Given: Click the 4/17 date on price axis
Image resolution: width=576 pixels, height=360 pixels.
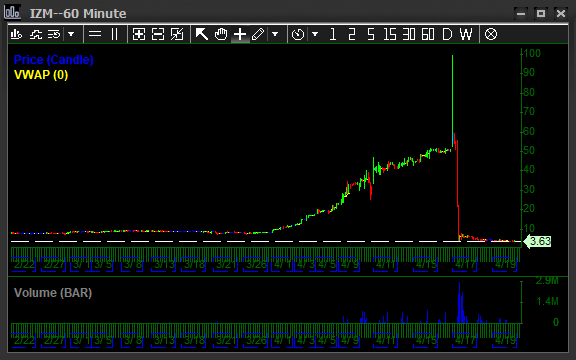Looking at the screenshot, I should tap(465, 264).
